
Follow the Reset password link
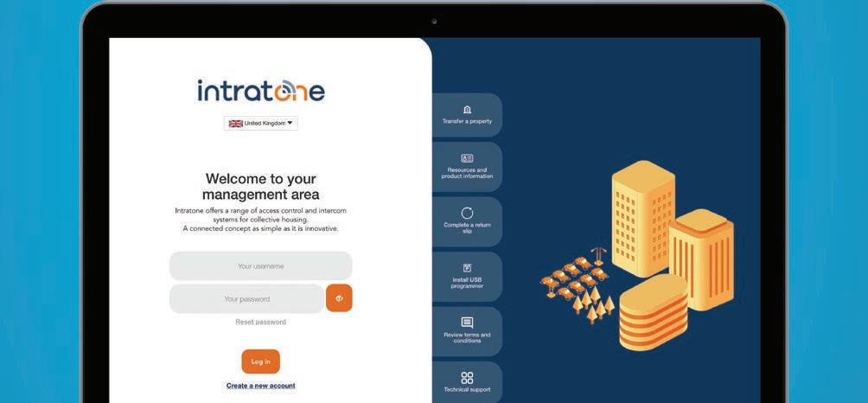(261, 322)
